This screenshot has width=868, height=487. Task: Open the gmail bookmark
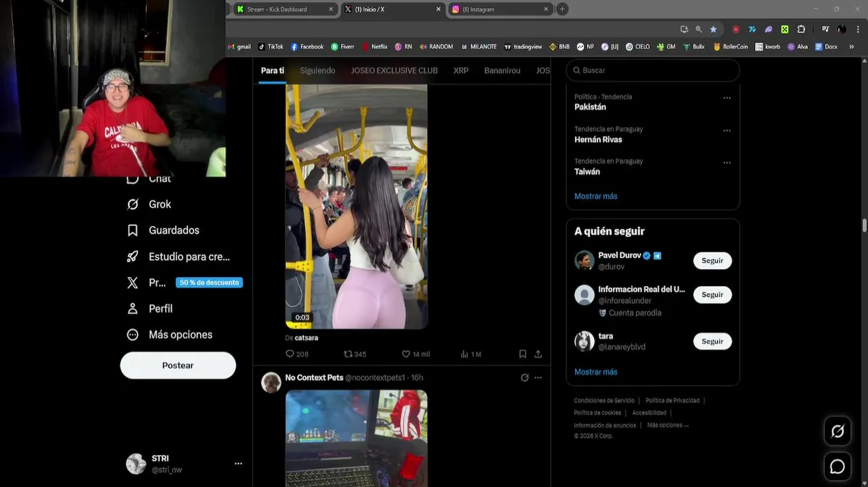pyautogui.click(x=239, y=47)
